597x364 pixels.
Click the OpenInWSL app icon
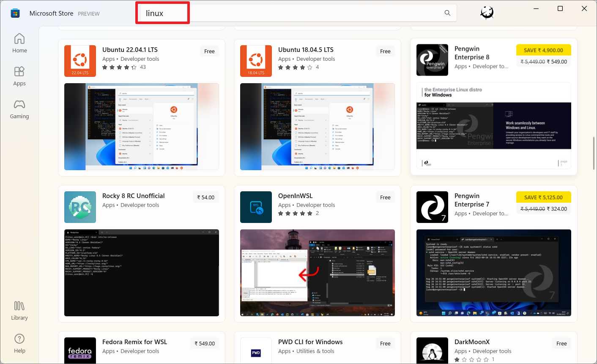pyautogui.click(x=256, y=207)
